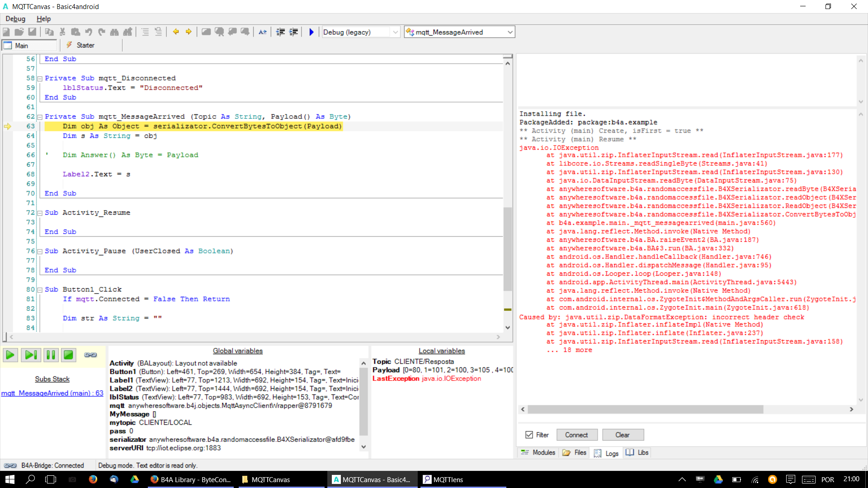Click the Navigate Forward yellow arrow
This screenshot has height=488, width=868.
(189, 32)
